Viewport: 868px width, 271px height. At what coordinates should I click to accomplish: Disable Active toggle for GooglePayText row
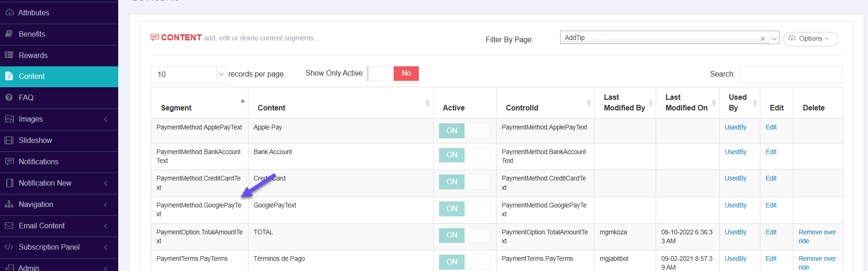464,209
